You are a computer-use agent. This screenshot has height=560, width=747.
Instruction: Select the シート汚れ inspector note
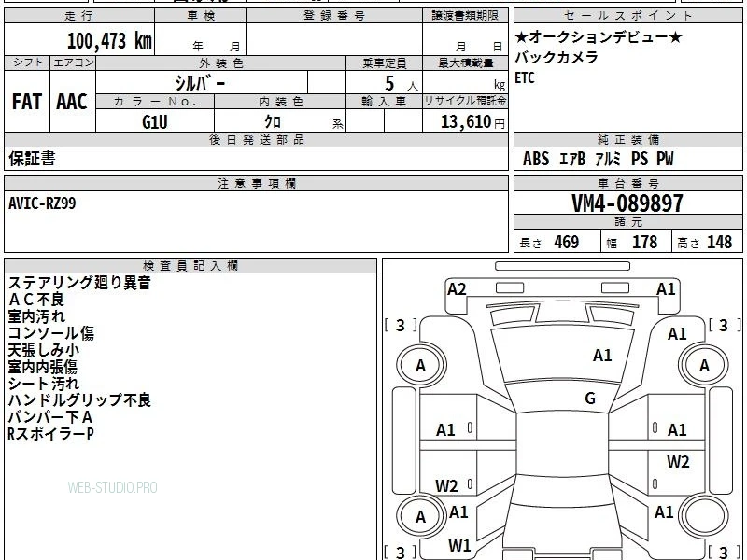click(x=43, y=384)
